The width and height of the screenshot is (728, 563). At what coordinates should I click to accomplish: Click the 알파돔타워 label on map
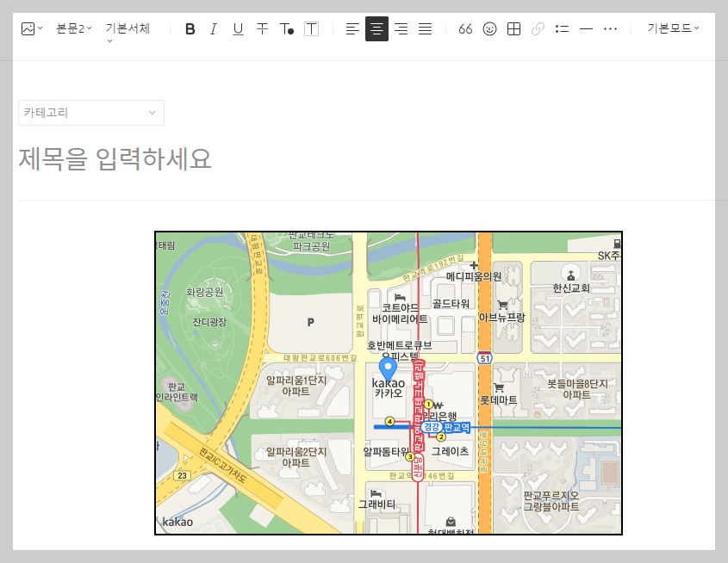point(386,451)
